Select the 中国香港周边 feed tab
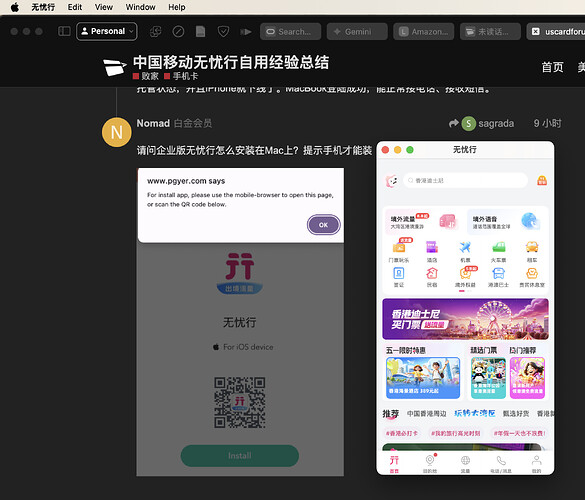The image size is (585, 500). (x=426, y=413)
